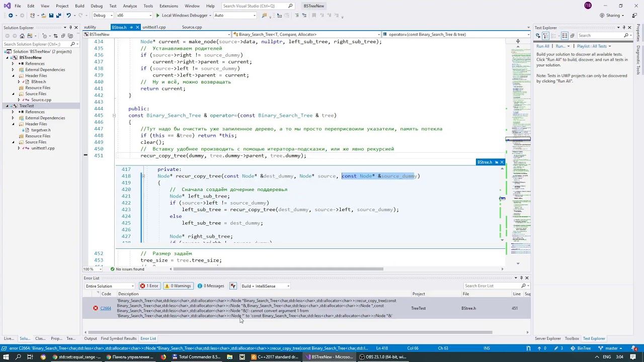
Task: Switch to the unittest1.cpp tab
Action: coord(154,27)
